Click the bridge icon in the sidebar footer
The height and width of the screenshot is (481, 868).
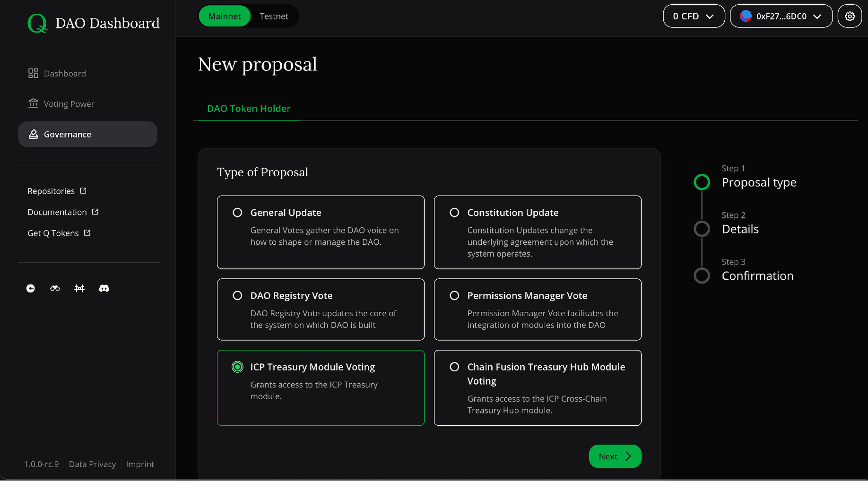tap(79, 288)
